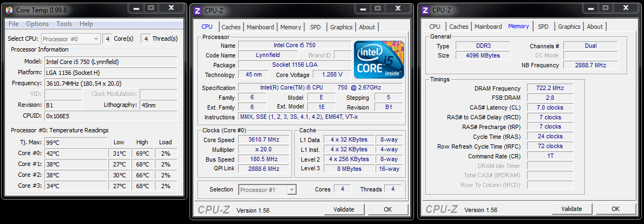Screen dimensions: 644x224
Task: Click the CPU Name Intel Core i5 750 value
Action: tap(294, 45)
